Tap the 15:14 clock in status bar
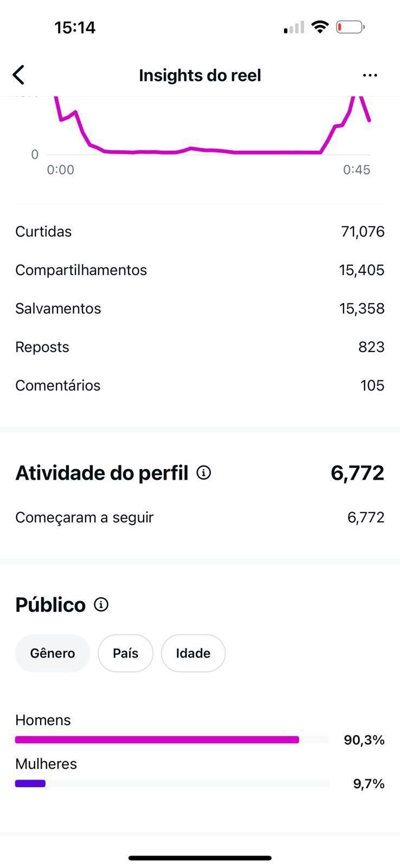The width and height of the screenshot is (400, 868). coord(75,27)
